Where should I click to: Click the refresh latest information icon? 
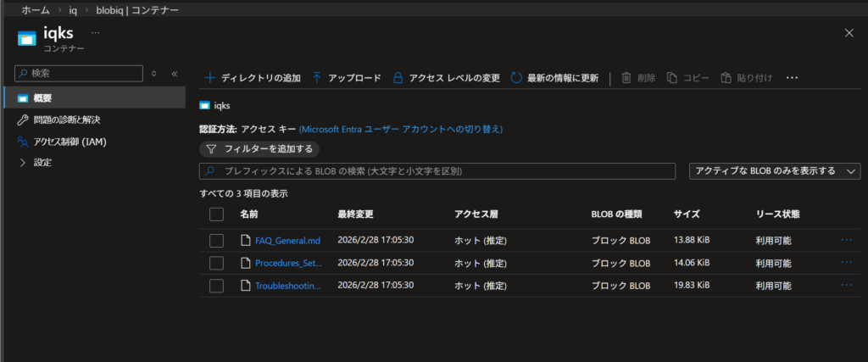click(x=516, y=78)
